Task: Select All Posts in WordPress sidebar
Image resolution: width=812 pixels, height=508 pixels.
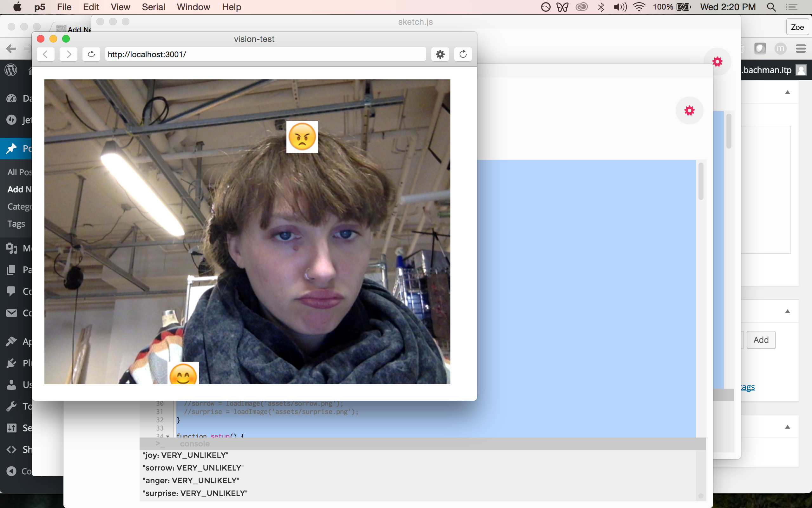Action: point(19,172)
